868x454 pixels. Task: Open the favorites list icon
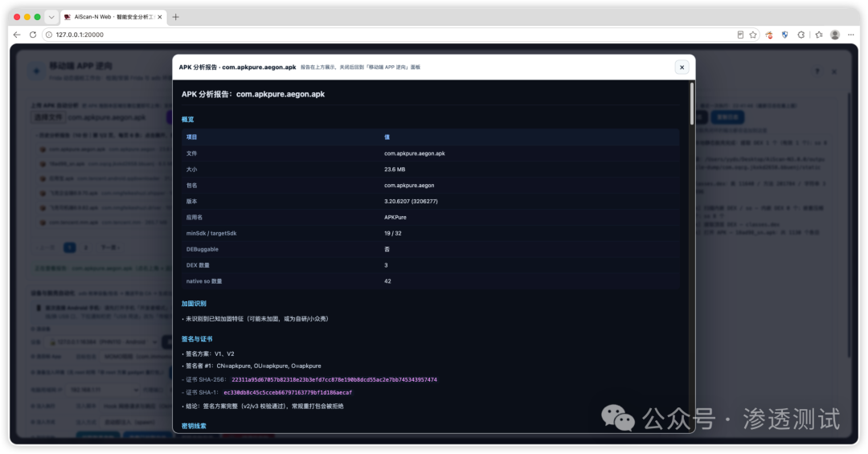coord(819,35)
